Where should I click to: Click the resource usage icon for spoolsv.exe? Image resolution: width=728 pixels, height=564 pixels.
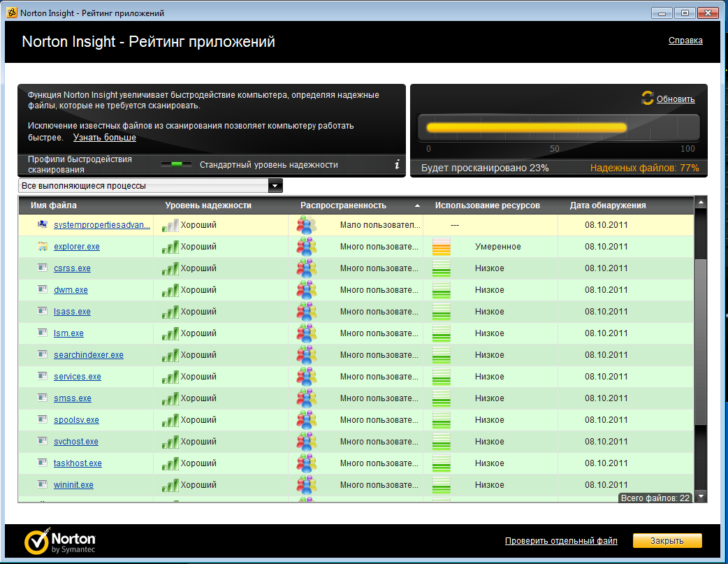tap(441, 420)
